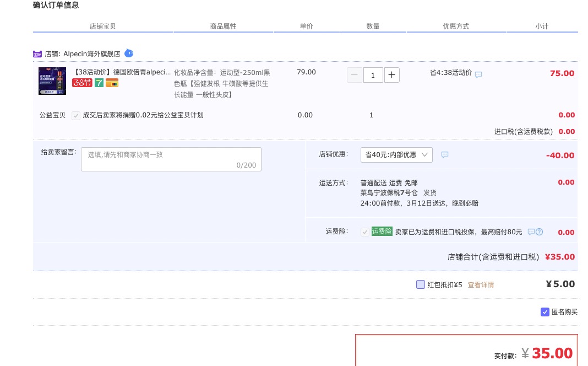Viewport: 588px width, 366px height.
Task: Click the 小计 column header
Action: (x=542, y=26)
